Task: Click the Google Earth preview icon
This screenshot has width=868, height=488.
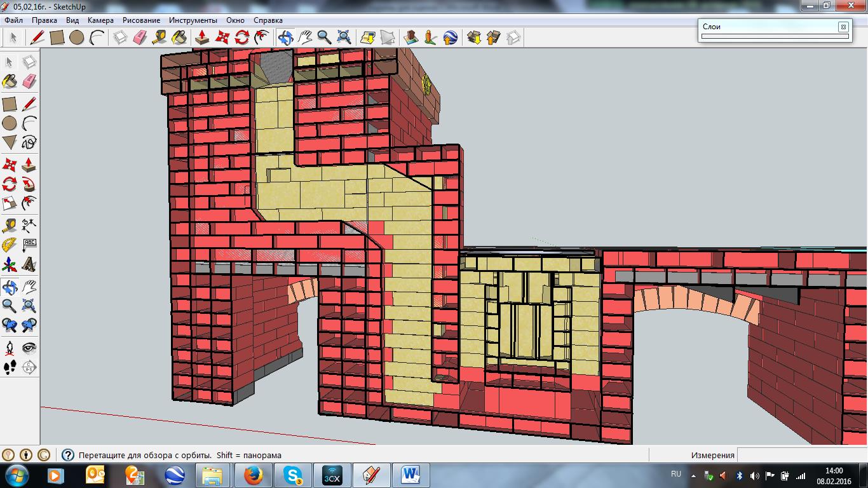Action: point(450,37)
